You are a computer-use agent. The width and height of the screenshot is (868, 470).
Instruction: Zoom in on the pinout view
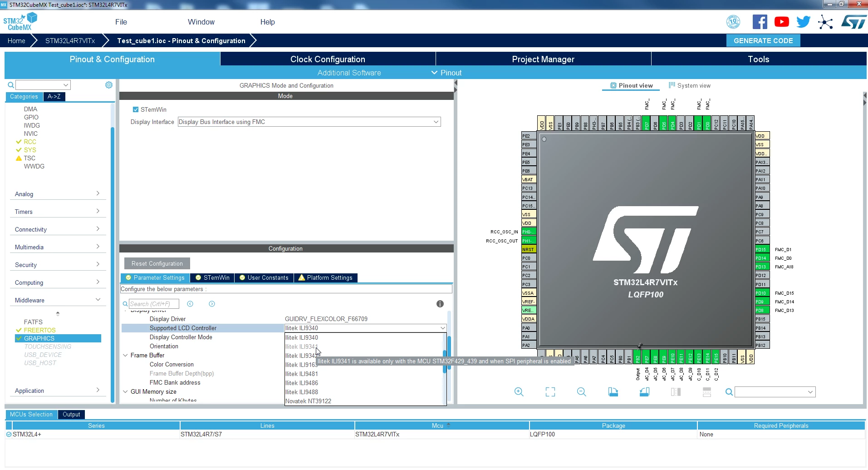519,392
